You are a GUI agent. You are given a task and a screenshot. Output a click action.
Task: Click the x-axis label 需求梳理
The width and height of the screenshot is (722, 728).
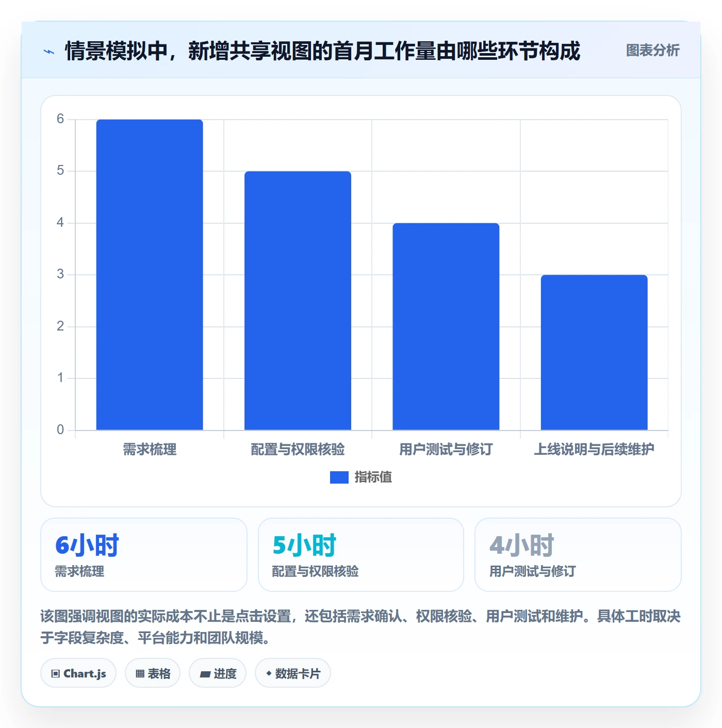[x=150, y=450]
